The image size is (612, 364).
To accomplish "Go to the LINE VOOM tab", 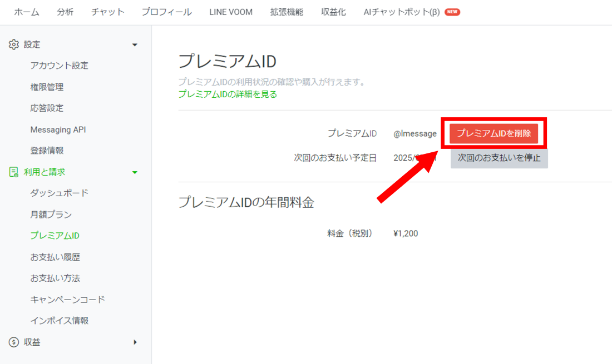I will coord(230,11).
